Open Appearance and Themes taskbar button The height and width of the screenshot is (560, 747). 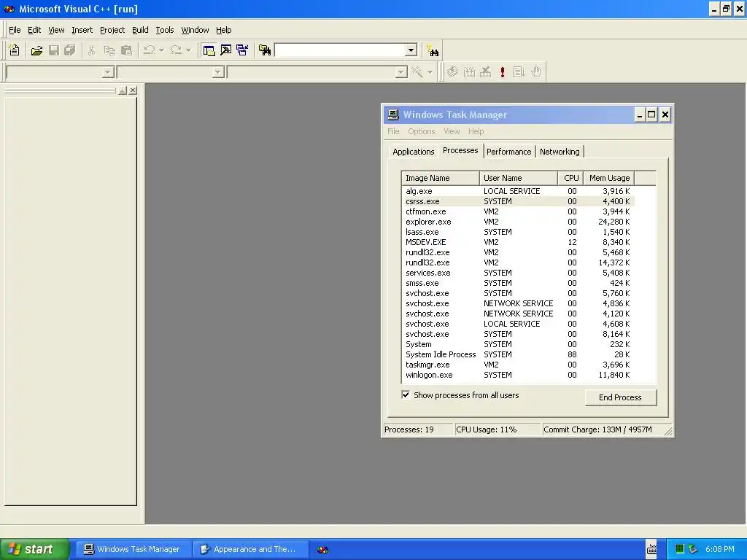[251, 549]
